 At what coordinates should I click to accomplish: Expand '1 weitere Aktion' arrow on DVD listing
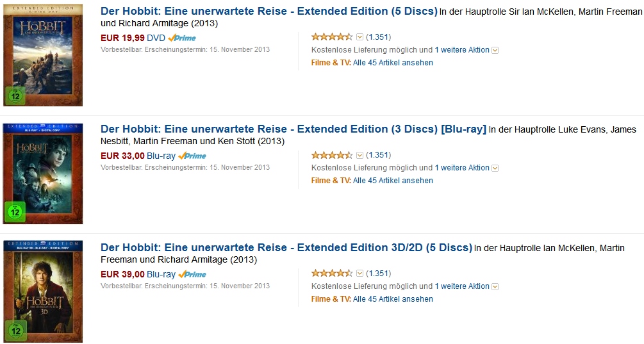point(495,51)
